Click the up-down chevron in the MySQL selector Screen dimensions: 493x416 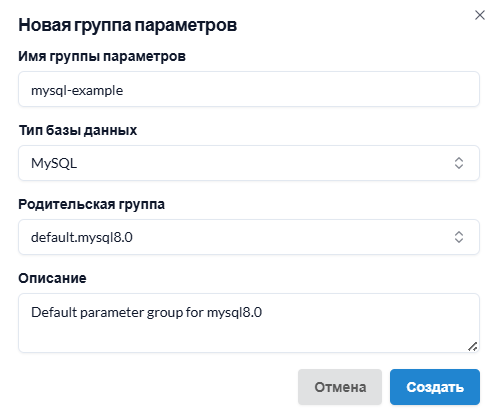(x=459, y=163)
